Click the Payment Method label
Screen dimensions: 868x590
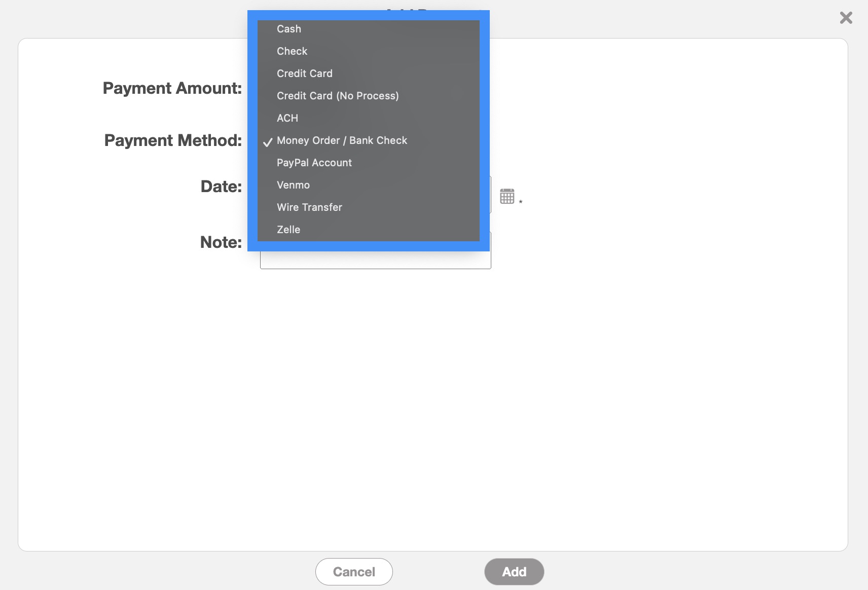173,140
